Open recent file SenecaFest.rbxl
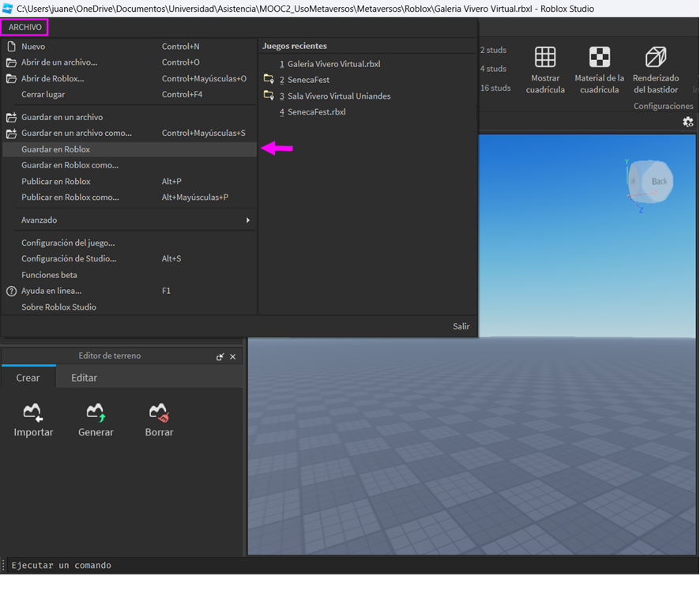Image resolution: width=700 pixels, height=591 pixels. pos(316,112)
